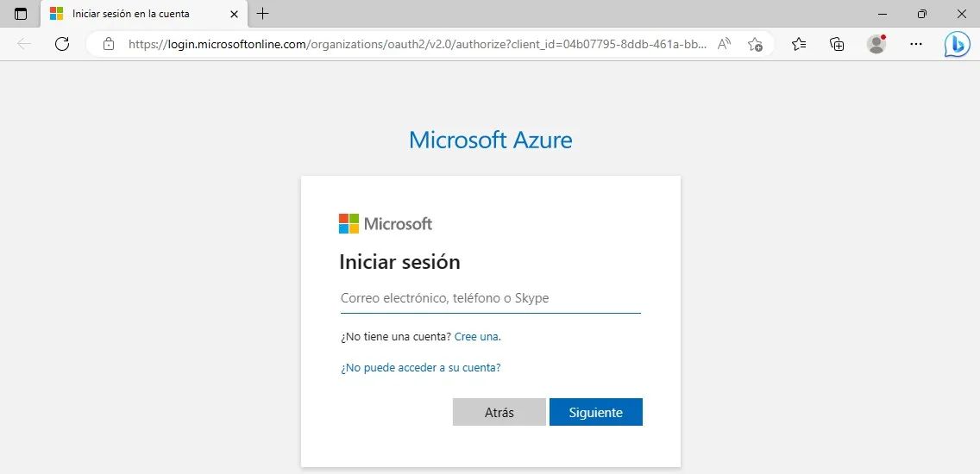Click the browser back arrow

click(24, 44)
